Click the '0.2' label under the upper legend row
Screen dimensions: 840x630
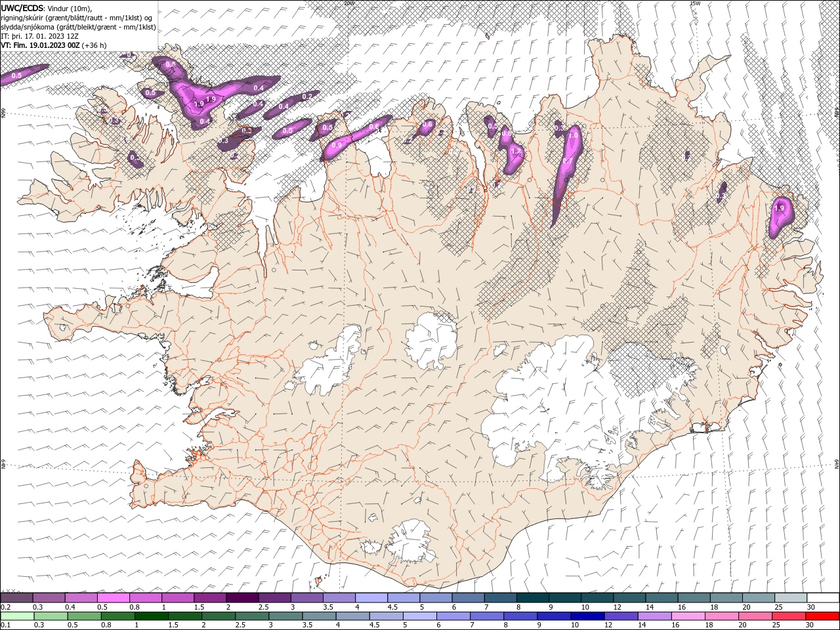(5, 607)
